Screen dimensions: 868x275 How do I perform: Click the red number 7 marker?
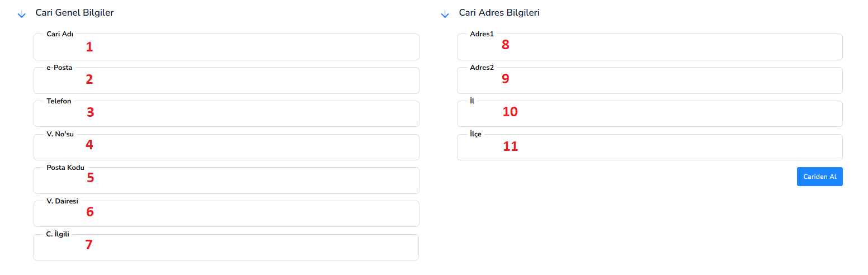(x=89, y=245)
